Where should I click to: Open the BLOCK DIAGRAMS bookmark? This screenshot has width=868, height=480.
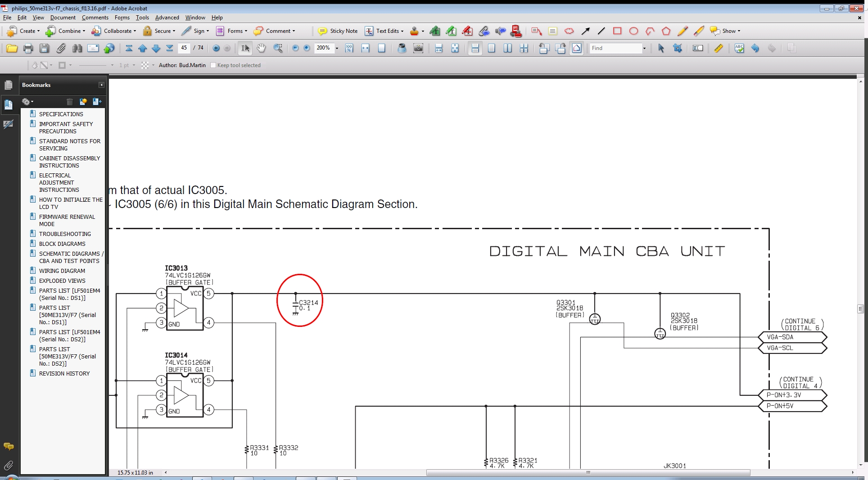(62, 244)
